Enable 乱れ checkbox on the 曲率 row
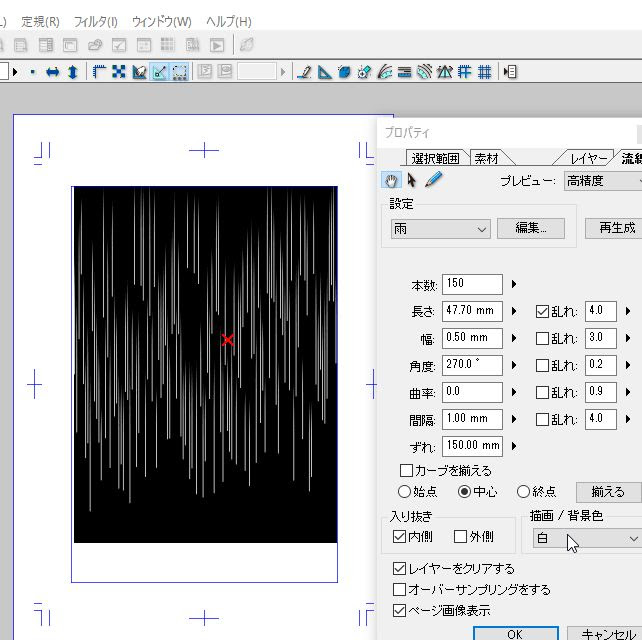 [x=542, y=393]
